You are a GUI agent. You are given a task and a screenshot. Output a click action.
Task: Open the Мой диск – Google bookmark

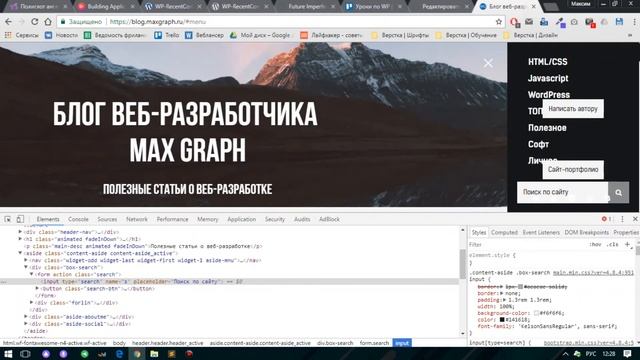[x=260, y=36]
